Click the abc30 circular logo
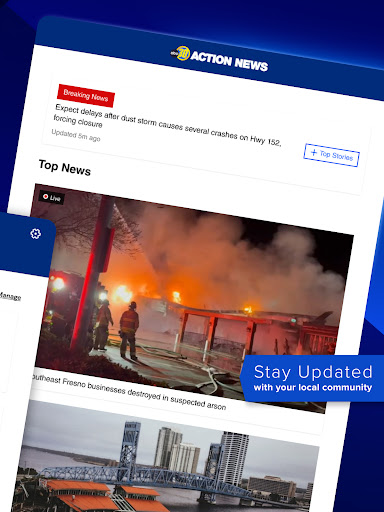The image size is (384, 512). pyautogui.click(x=182, y=53)
